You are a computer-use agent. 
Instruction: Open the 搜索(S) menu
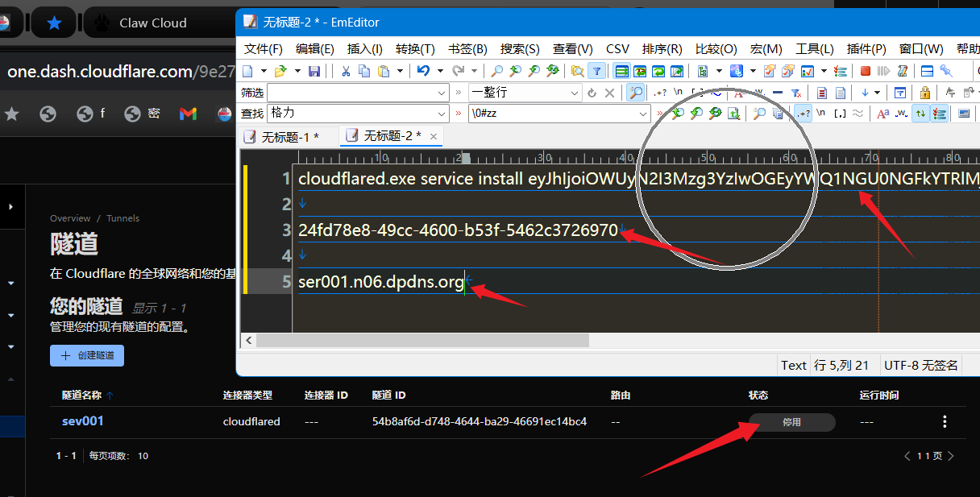click(520, 48)
